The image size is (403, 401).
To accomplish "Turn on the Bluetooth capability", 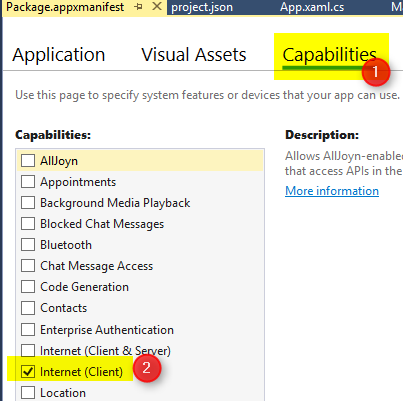I will click(28, 245).
